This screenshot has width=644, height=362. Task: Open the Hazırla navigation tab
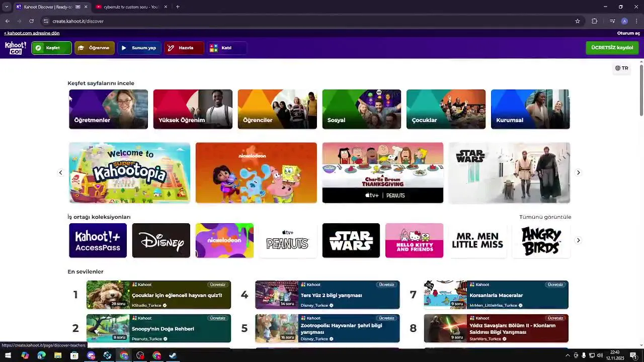(184, 48)
